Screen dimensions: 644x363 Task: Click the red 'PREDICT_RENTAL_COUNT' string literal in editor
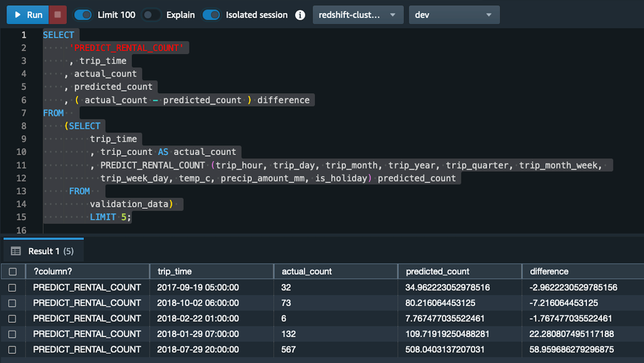[x=127, y=48]
